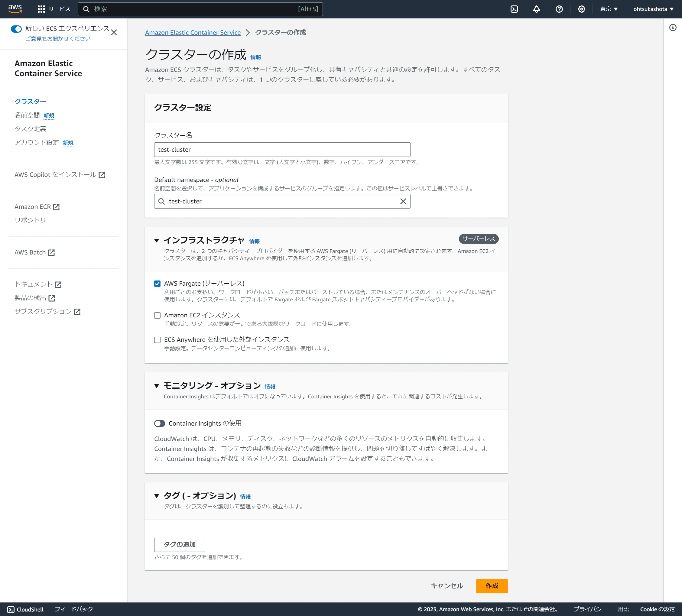
Task: Click the キャンセル button
Action: [x=447, y=586]
